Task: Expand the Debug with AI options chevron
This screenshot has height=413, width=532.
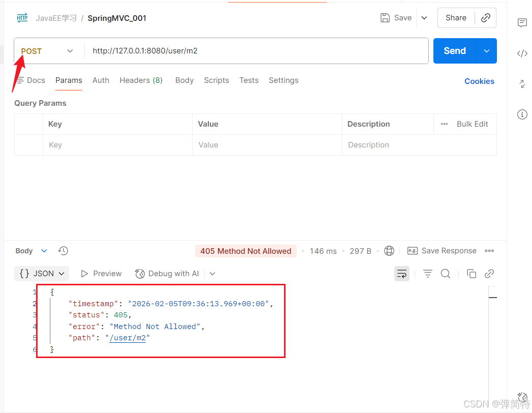Action: pyautogui.click(x=212, y=274)
